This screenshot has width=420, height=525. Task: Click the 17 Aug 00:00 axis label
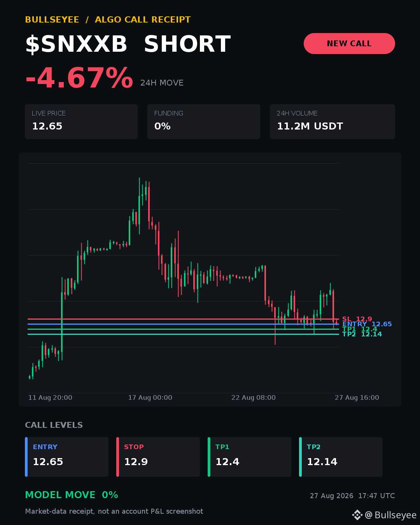click(150, 397)
